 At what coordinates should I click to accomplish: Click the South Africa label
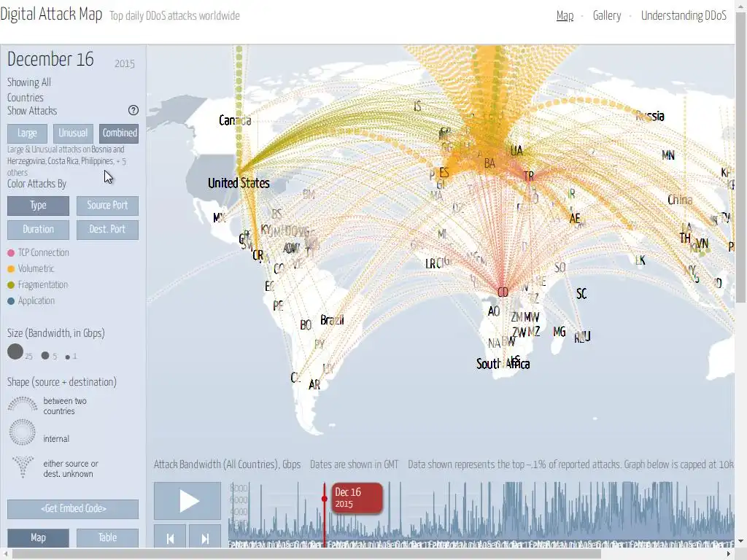[x=503, y=365]
